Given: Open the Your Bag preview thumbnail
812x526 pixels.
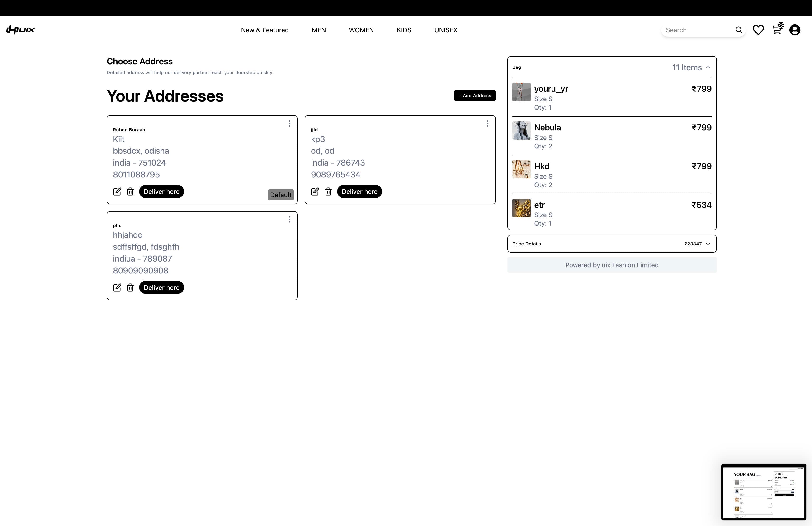Looking at the screenshot, I should click(764, 492).
